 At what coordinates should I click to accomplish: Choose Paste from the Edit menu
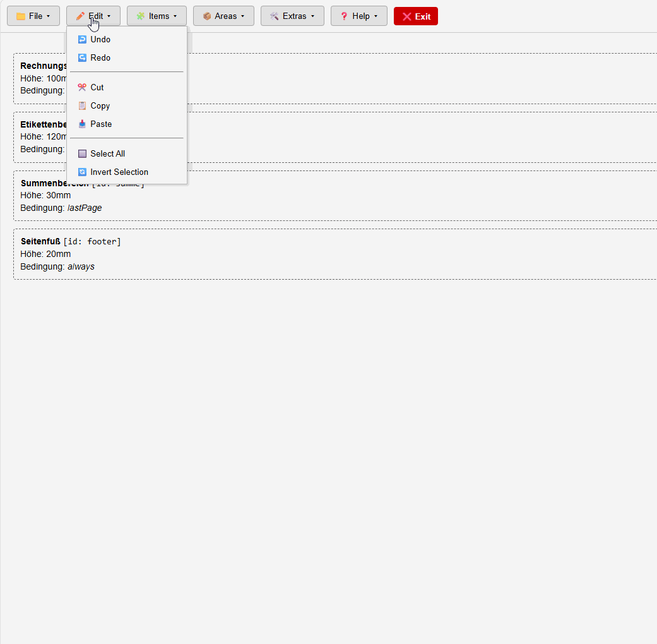pyautogui.click(x=126, y=124)
